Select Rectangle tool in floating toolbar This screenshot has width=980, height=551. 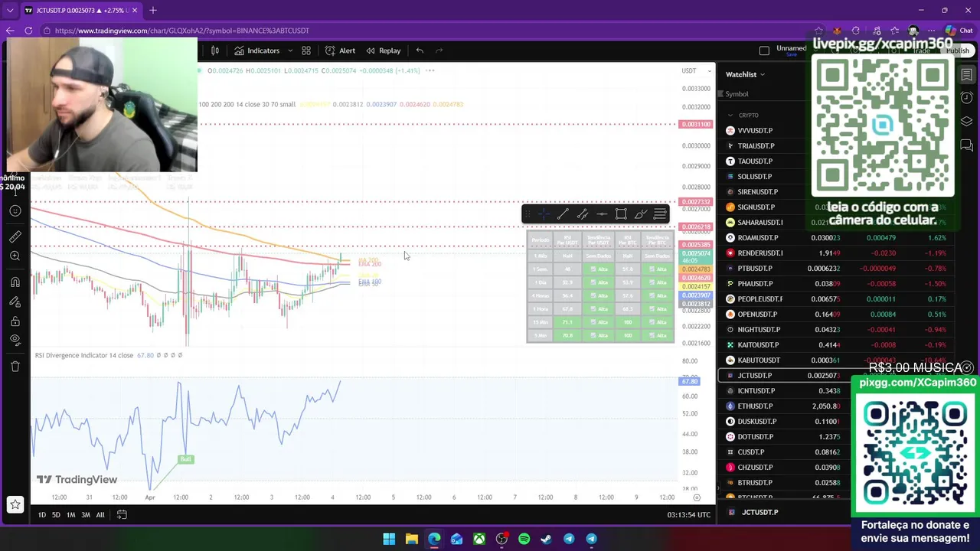pyautogui.click(x=621, y=214)
